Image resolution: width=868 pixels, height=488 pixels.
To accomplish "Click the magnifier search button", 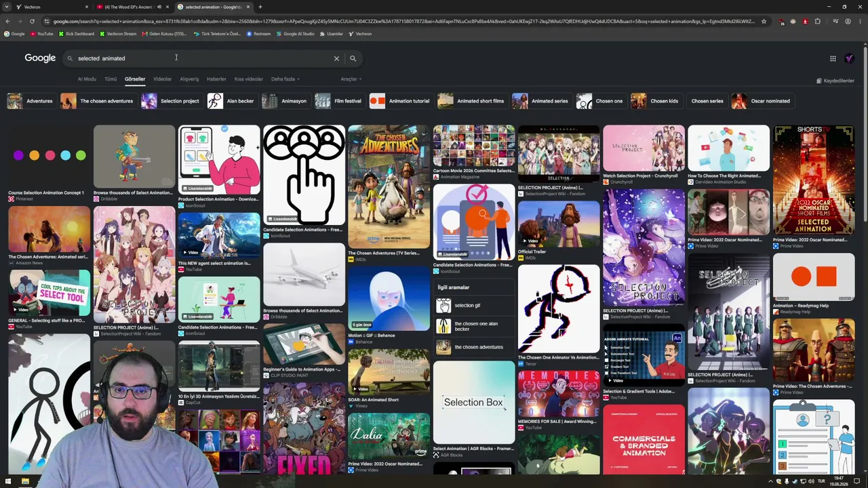I will [x=353, y=58].
